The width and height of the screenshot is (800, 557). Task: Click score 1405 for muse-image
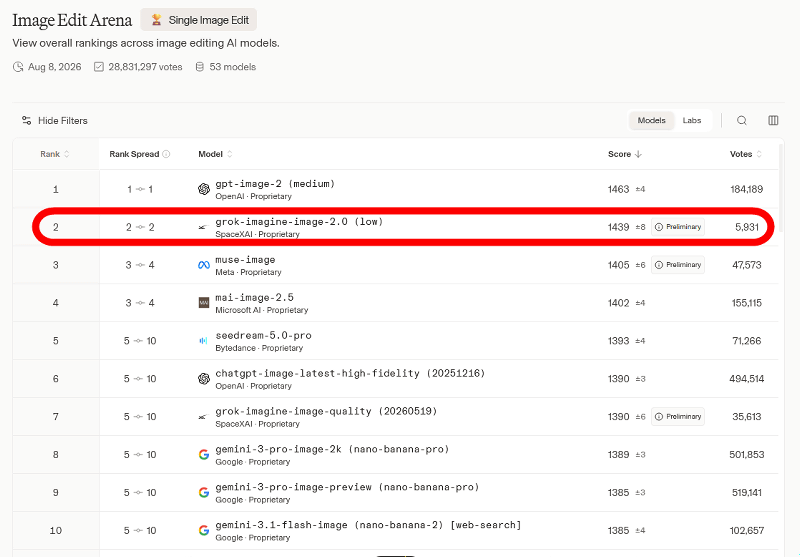pyautogui.click(x=618, y=265)
